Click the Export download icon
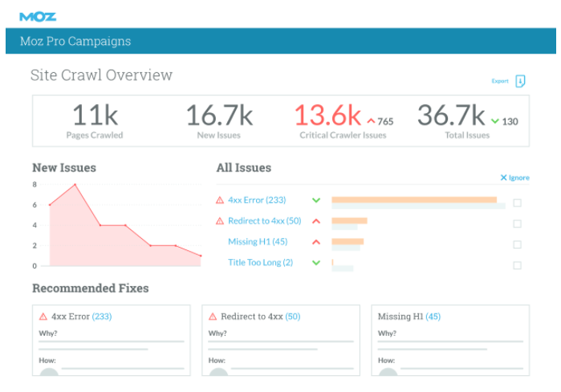The height and width of the screenshot is (392, 561). (520, 81)
